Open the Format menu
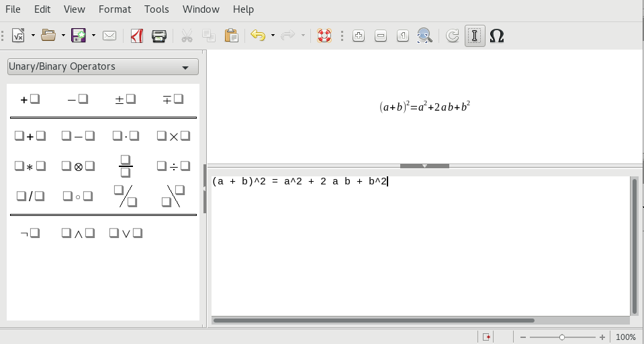The width and height of the screenshot is (644, 344). pos(115,9)
